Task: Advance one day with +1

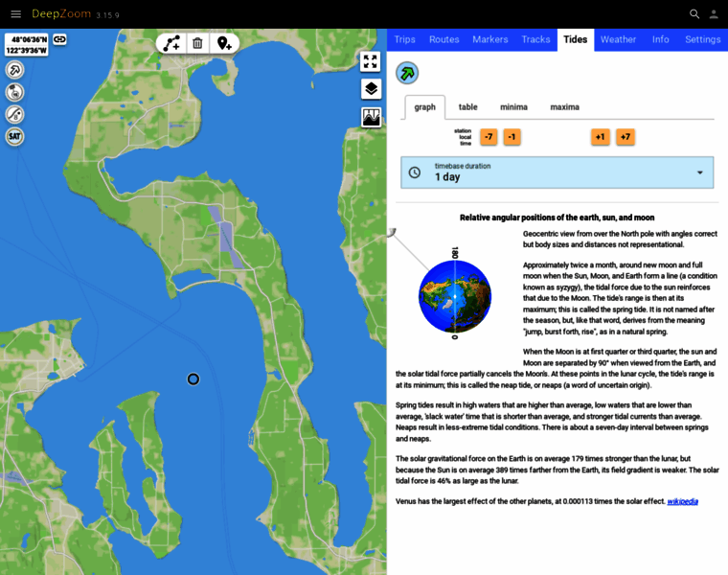Action: coord(601,137)
